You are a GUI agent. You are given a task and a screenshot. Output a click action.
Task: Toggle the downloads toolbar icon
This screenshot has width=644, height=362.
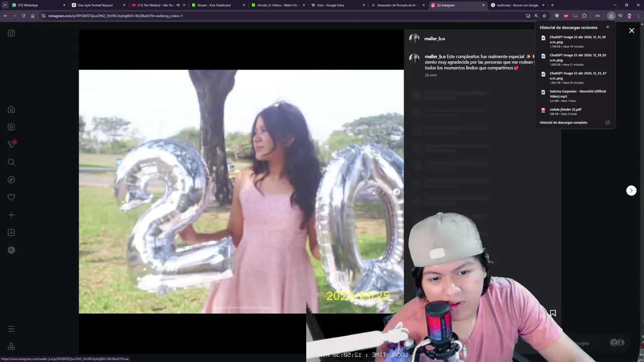pyautogui.click(x=611, y=16)
